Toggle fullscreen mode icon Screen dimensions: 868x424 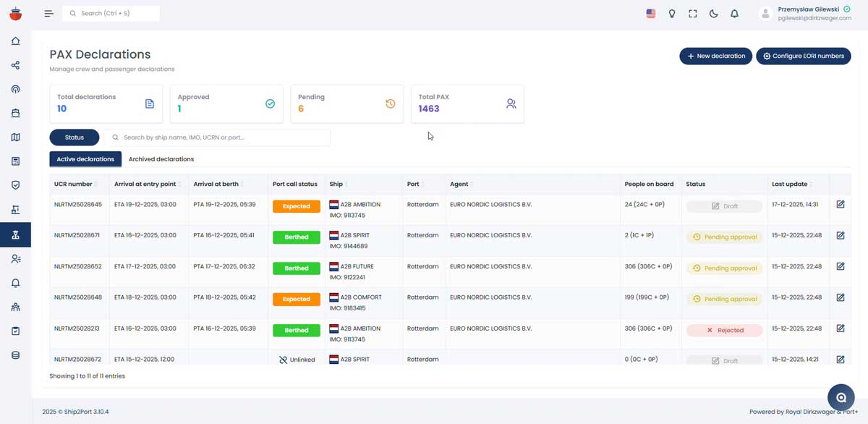[692, 14]
